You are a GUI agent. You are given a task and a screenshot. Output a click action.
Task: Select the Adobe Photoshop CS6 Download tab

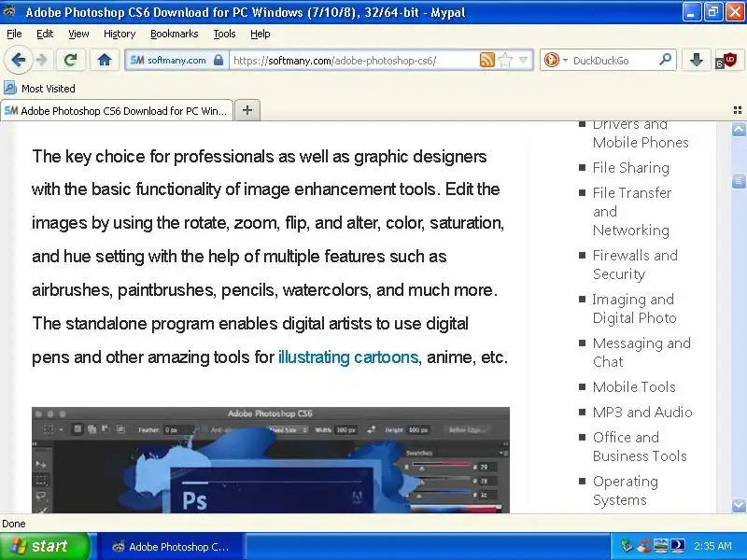tap(117, 110)
